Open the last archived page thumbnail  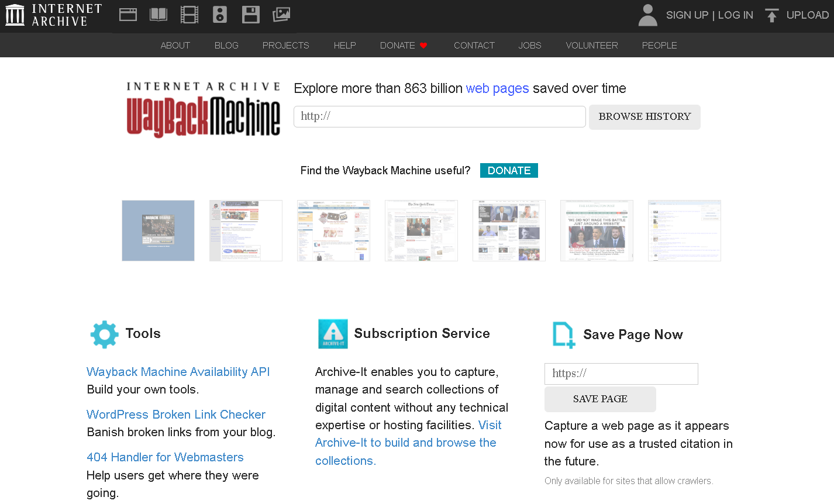click(684, 230)
